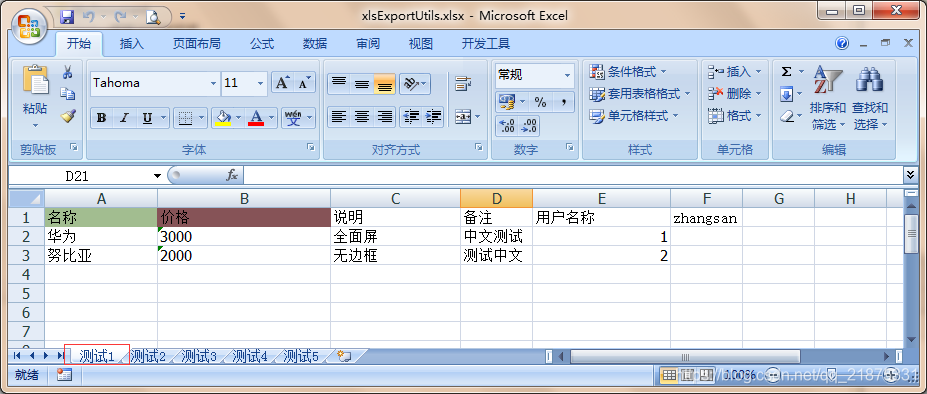Apply accounting number format icon
This screenshot has width=927, height=394.
507,102
